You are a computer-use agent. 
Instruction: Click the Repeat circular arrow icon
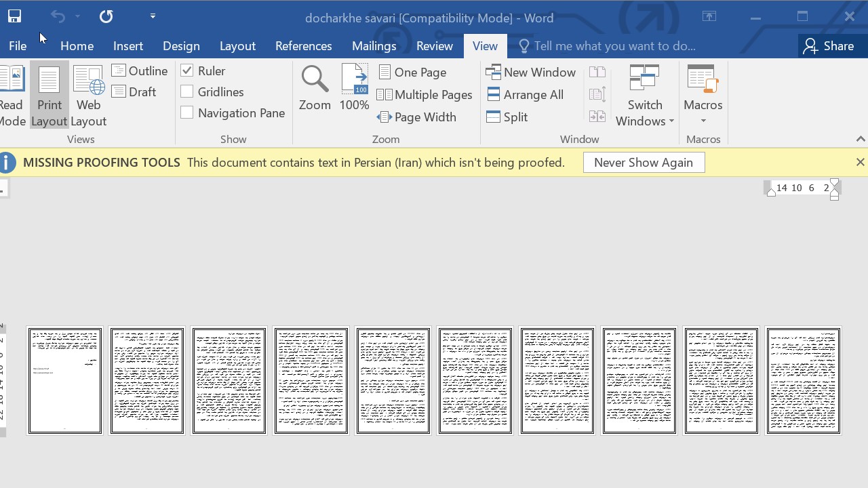point(106,16)
